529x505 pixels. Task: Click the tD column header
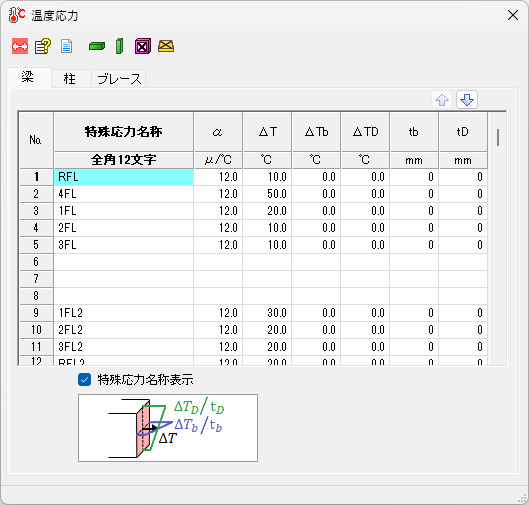tap(463, 132)
